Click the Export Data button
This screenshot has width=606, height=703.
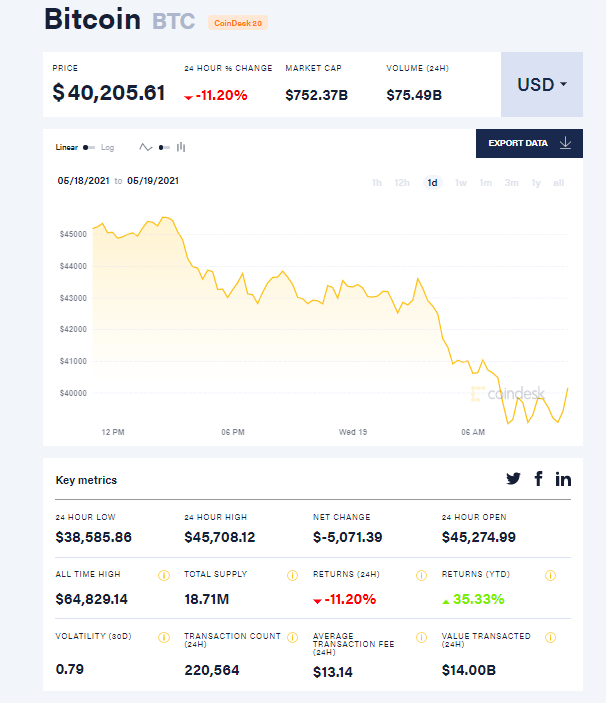[529, 143]
